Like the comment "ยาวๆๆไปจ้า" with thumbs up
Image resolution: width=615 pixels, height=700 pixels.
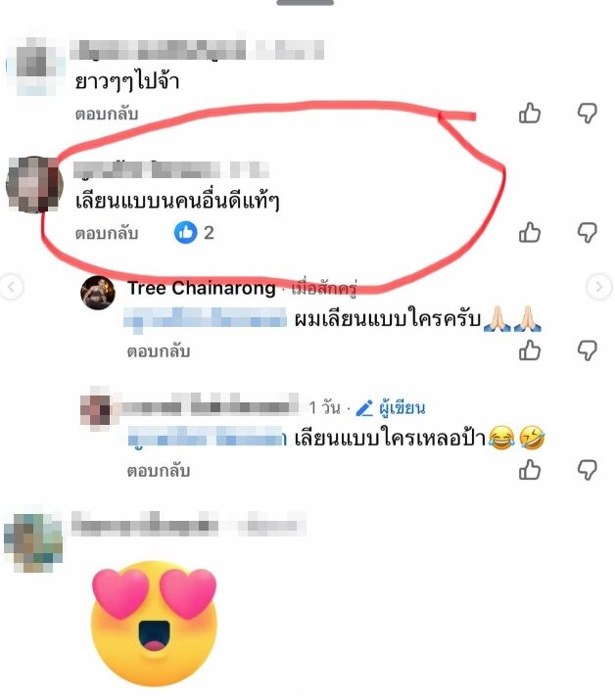click(x=530, y=114)
